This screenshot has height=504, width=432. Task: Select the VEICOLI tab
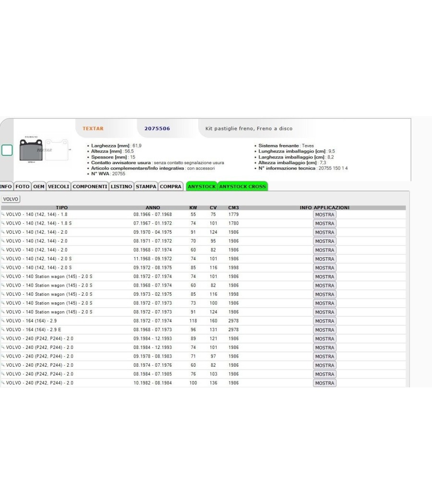59,186
